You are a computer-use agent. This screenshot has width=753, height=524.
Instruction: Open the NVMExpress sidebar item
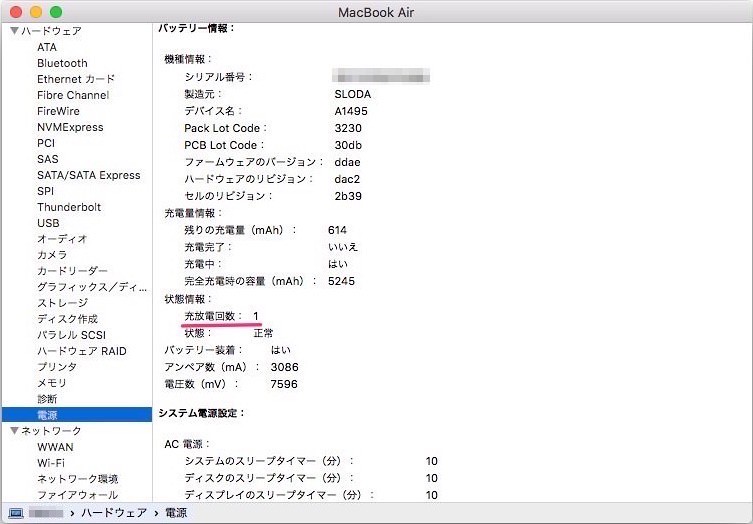pyautogui.click(x=70, y=127)
